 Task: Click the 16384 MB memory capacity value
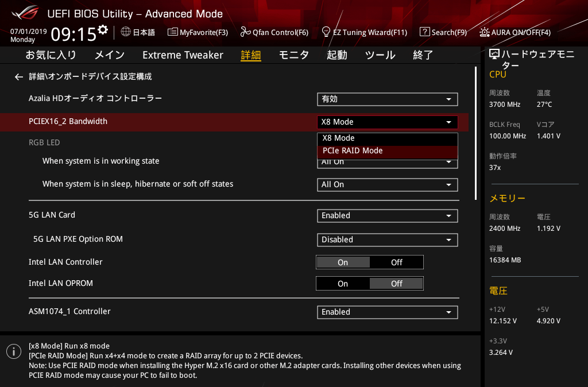click(505, 260)
